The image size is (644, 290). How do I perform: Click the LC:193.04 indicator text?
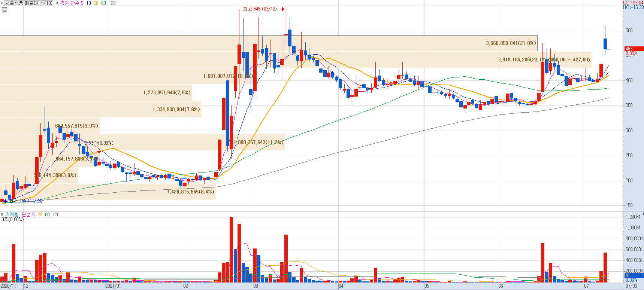pyautogui.click(x=633, y=3)
